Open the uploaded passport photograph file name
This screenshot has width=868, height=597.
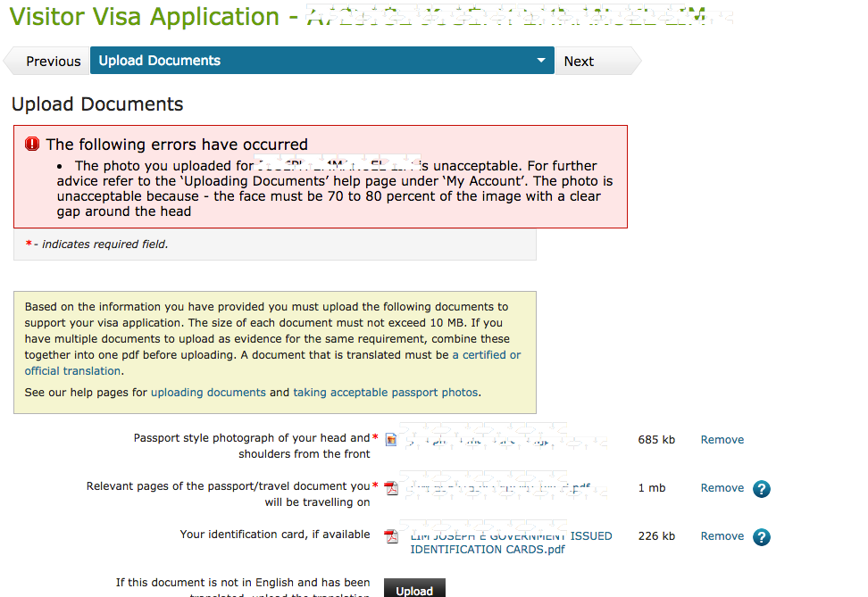482,440
